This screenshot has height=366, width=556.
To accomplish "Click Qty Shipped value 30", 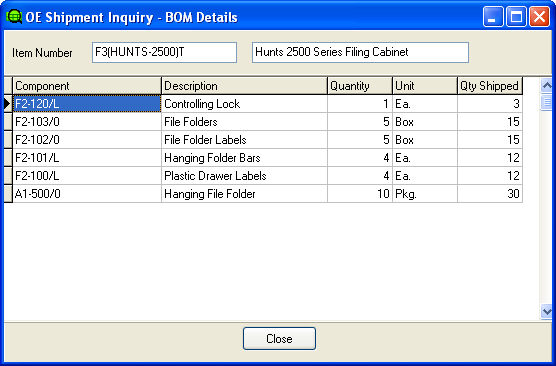I will coord(490,194).
